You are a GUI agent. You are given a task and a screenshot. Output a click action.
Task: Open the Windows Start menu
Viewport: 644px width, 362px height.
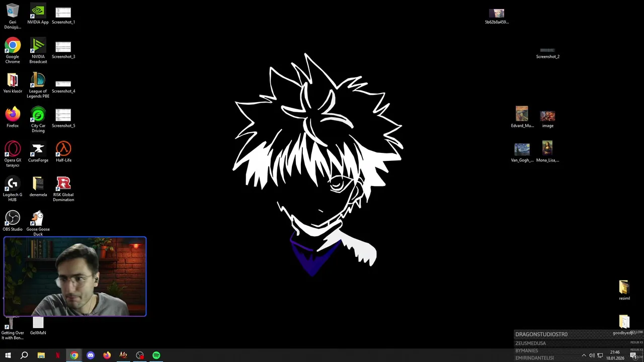coord(8,355)
